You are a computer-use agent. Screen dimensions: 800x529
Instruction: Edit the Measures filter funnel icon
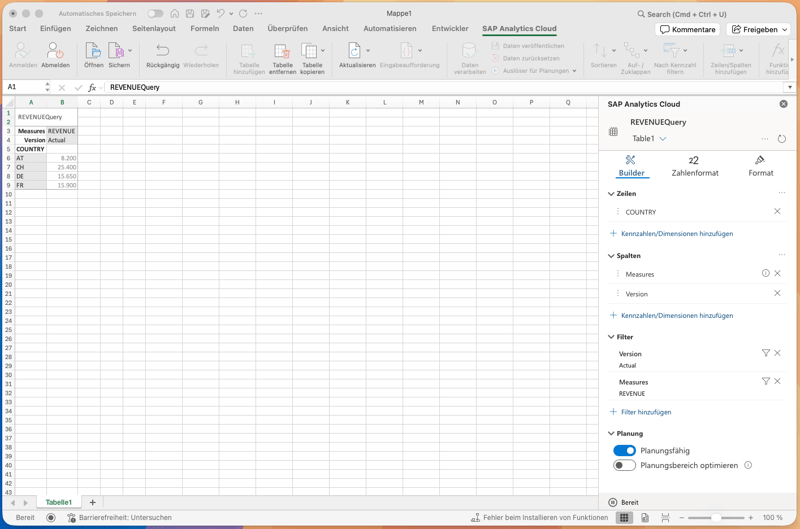pos(765,381)
